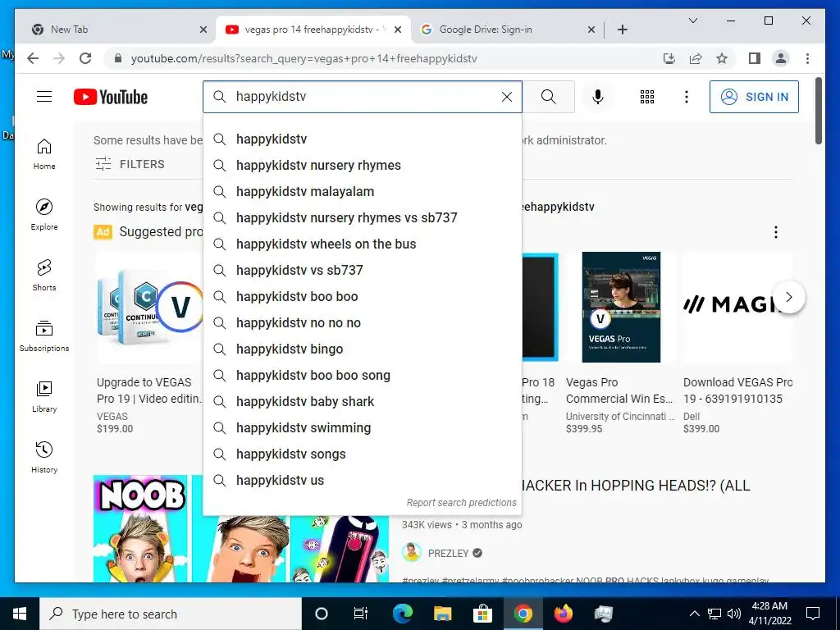Open the Explore sidebar item
The width and height of the screenshot is (840, 630).
coord(44,215)
